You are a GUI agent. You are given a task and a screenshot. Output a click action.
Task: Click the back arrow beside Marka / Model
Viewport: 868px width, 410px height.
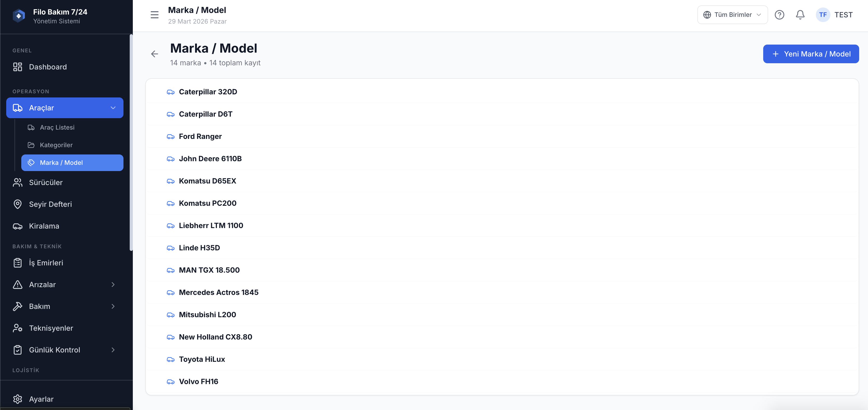[x=154, y=54]
